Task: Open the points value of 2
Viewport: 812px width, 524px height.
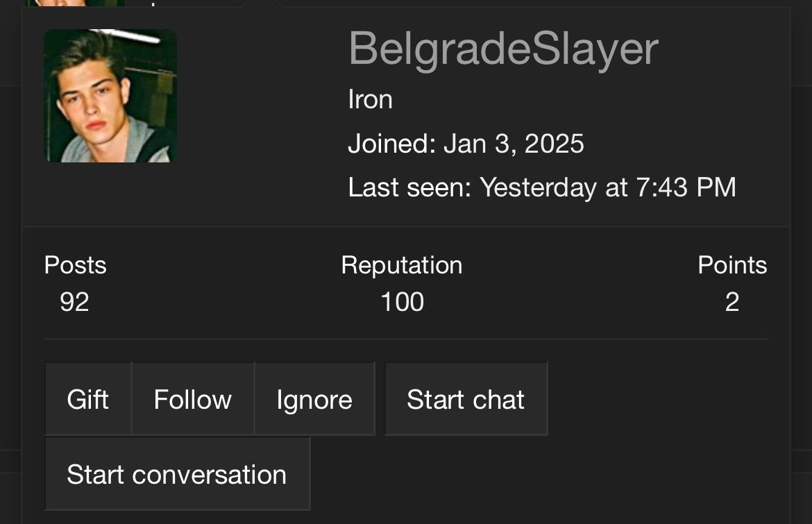Action: 732,302
